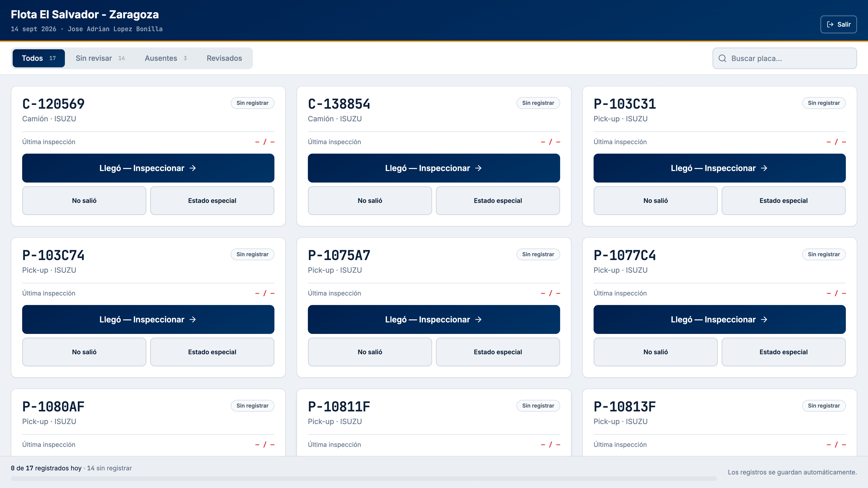The height and width of the screenshot is (488, 868).
Task: Click Sin registrar badge on C-120569
Action: (252, 103)
